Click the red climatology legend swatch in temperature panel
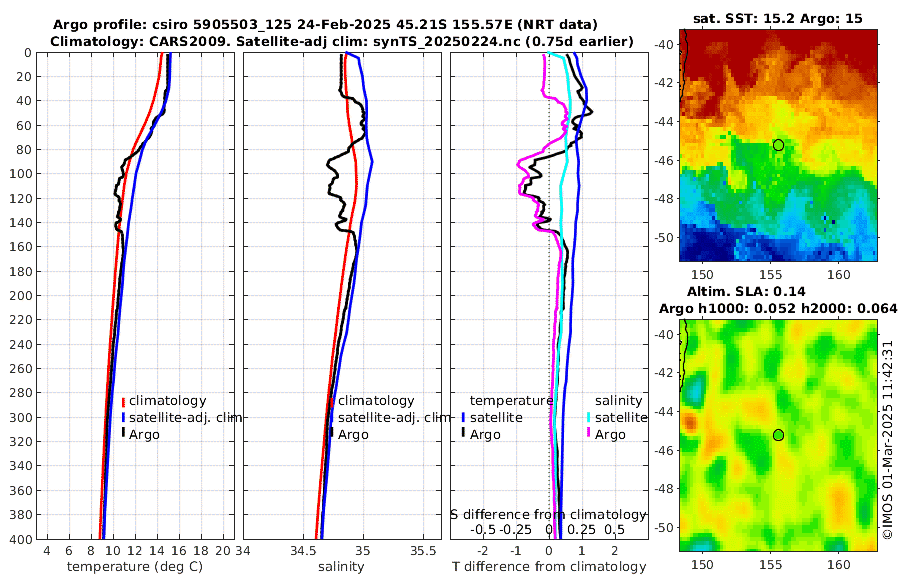The width and height of the screenshot is (900, 580). (123, 401)
